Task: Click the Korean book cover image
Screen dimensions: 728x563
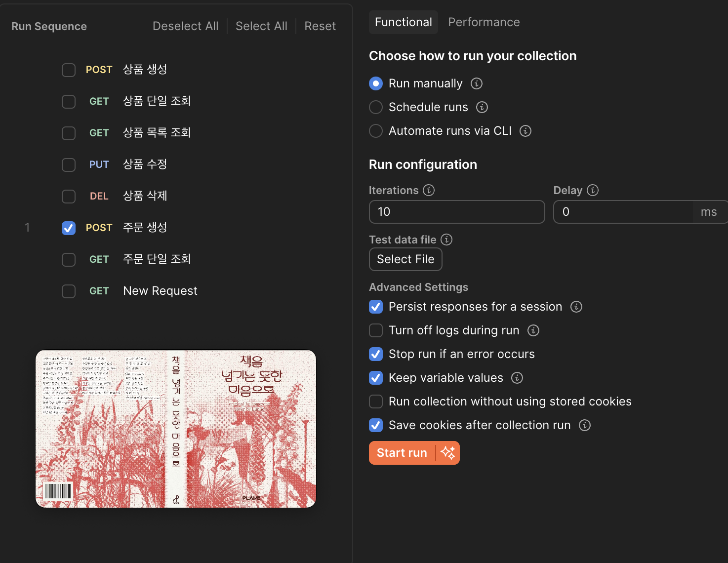Action: [176, 429]
